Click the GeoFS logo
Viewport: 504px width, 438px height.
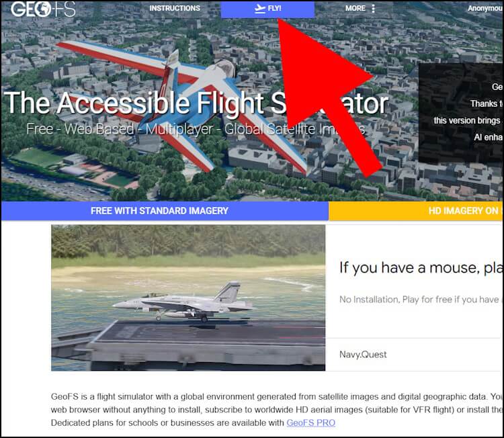click(43, 9)
